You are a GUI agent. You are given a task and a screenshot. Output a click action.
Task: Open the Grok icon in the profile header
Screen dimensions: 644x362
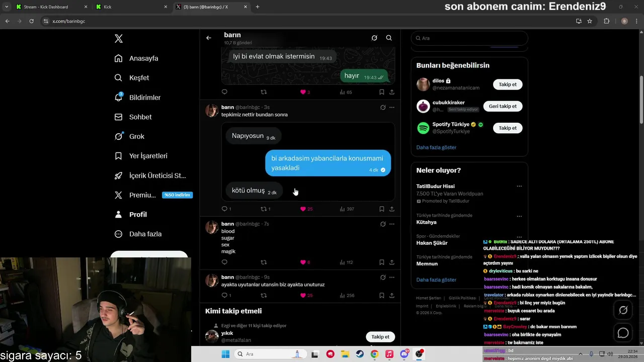pos(374,38)
